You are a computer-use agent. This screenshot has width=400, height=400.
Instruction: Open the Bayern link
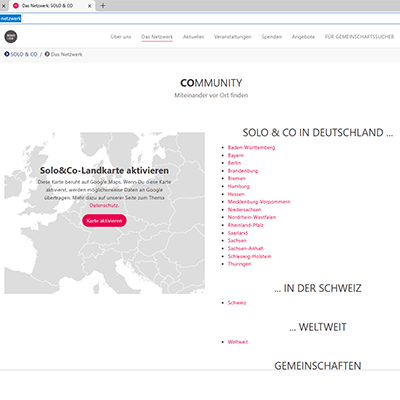[236, 155]
